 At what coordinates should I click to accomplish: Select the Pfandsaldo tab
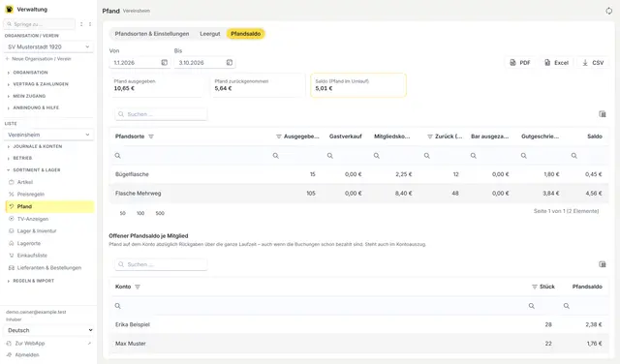tap(245, 34)
